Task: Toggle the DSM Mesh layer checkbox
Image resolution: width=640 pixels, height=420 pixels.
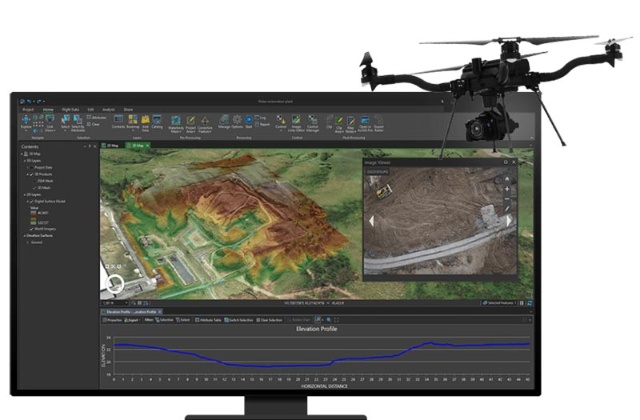Action: [x=35, y=181]
